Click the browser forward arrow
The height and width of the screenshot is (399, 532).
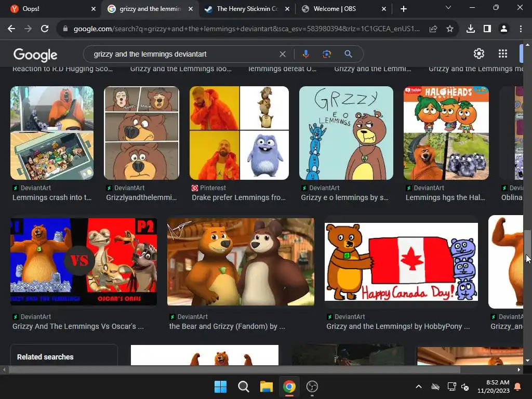click(28, 29)
